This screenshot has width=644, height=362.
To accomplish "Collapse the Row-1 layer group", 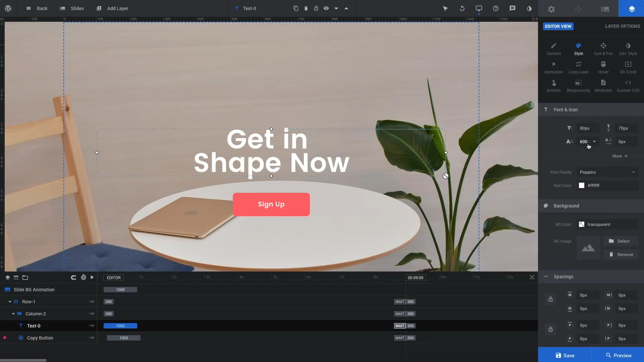I will (10, 302).
